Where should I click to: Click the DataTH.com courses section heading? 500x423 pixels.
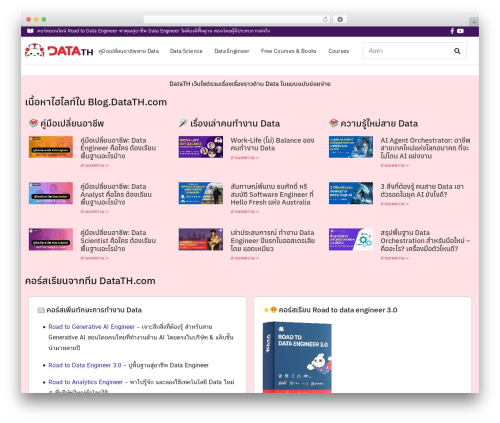click(90, 281)
